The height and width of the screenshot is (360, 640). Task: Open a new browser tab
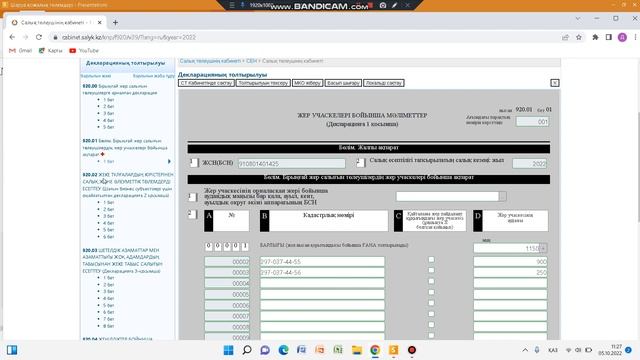click(115, 22)
